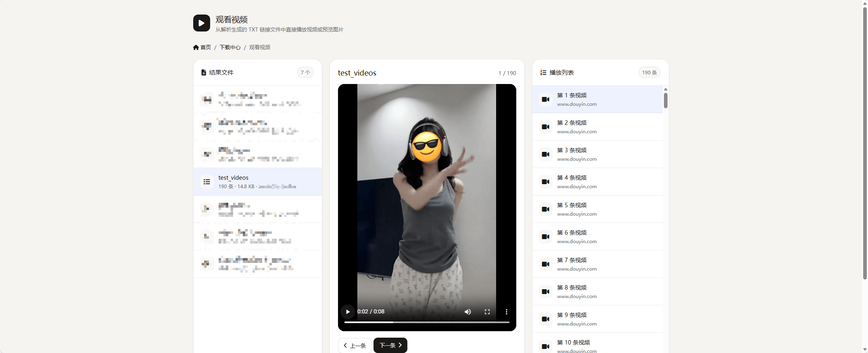Image resolution: width=868 pixels, height=353 pixels.
Task: Click the playlist scrollbar thumb
Action: pyautogui.click(x=666, y=101)
